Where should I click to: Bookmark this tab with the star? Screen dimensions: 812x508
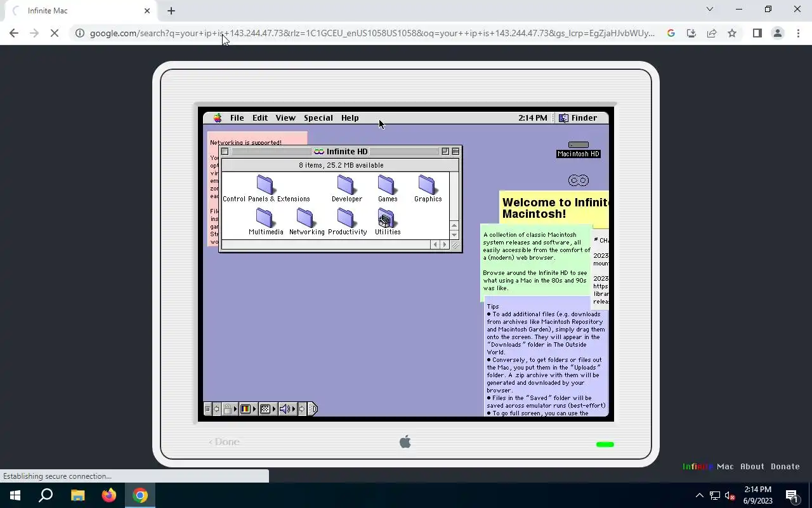[x=732, y=33]
